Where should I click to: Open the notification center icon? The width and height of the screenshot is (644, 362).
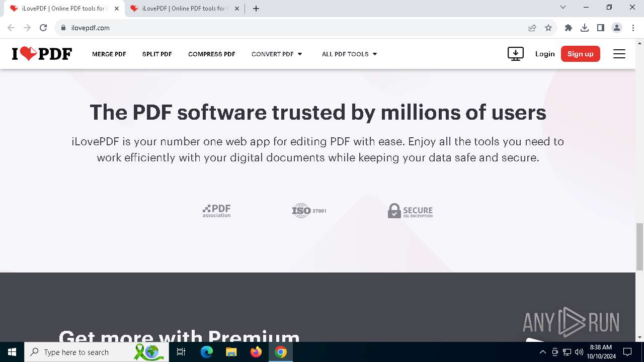[627, 352]
